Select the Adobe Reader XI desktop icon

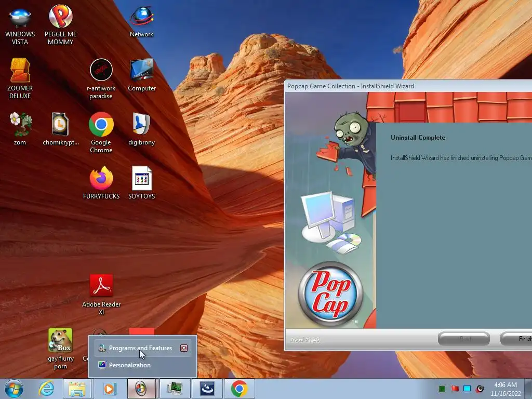(101, 295)
